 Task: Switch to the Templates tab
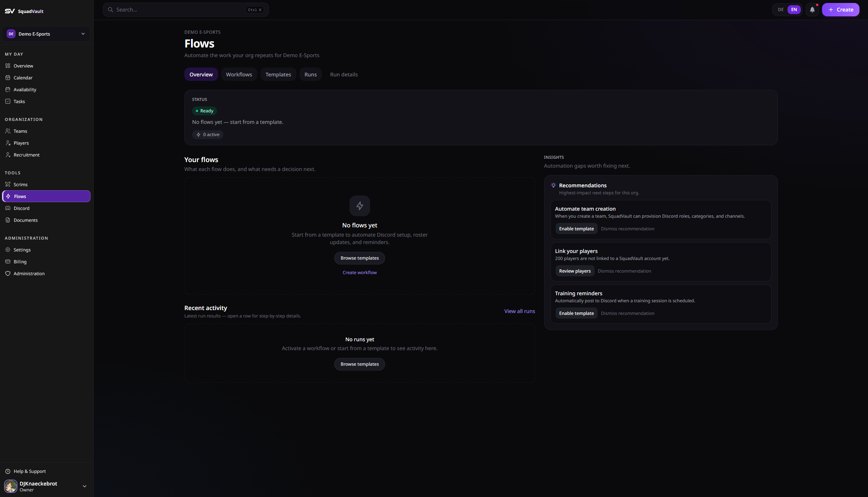click(278, 75)
